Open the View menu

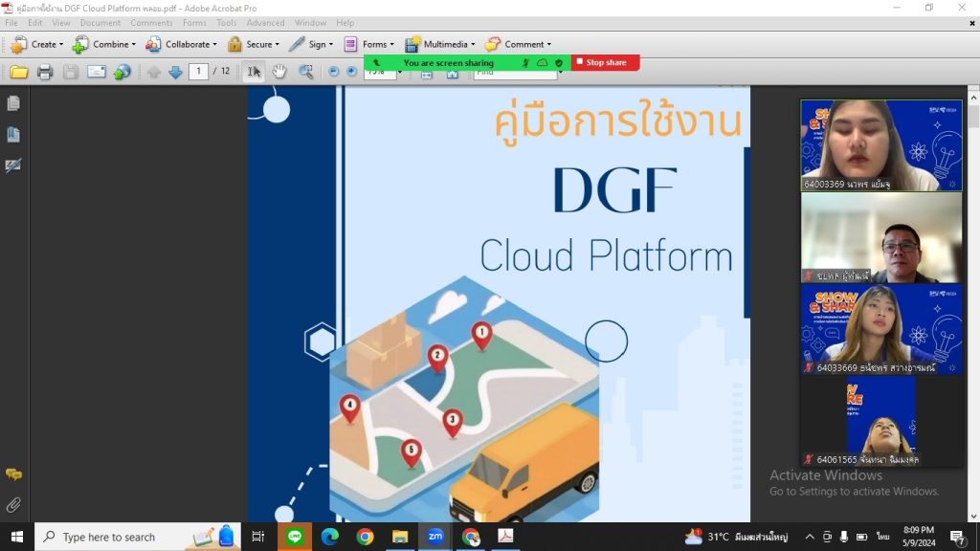tap(61, 23)
